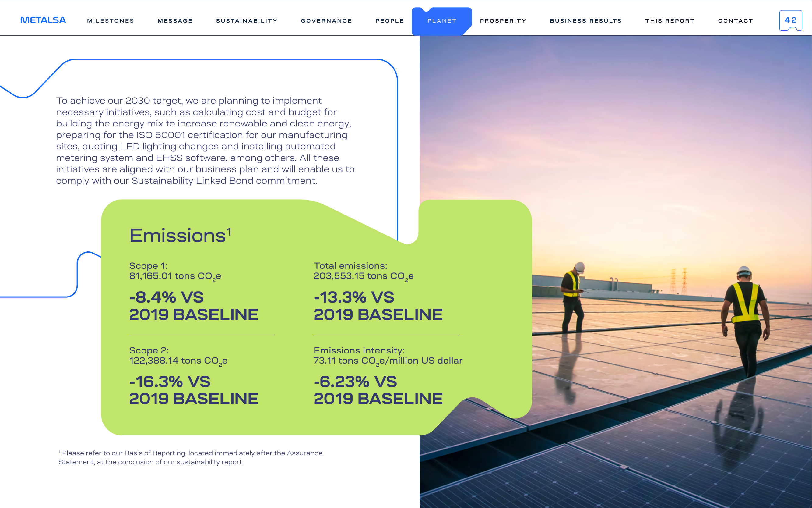
Task: Select Emissions intensity 73.11 tons text
Action: click(x=388, y=356)
